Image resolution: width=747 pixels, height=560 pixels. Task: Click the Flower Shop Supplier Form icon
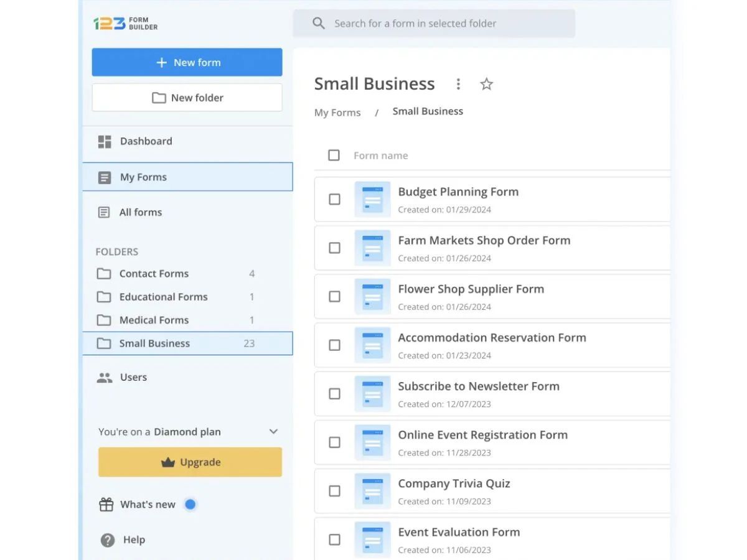point(372,296)
